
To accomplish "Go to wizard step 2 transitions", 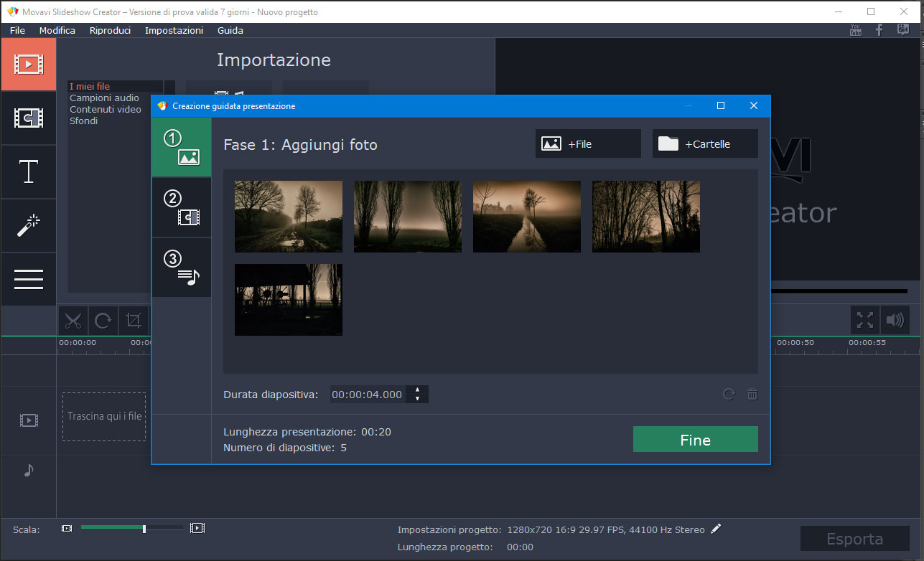I will pyautogui.click(x=182, y=208).
